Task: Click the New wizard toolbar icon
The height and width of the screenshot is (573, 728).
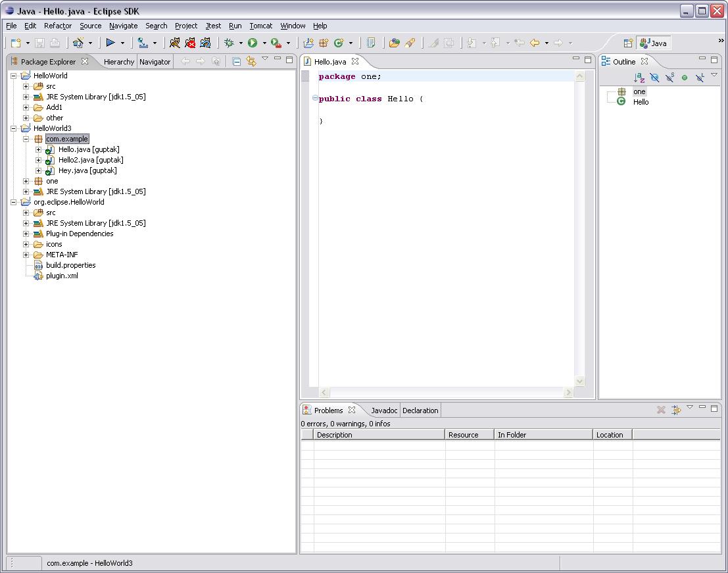Action: [x=16, y=43]
